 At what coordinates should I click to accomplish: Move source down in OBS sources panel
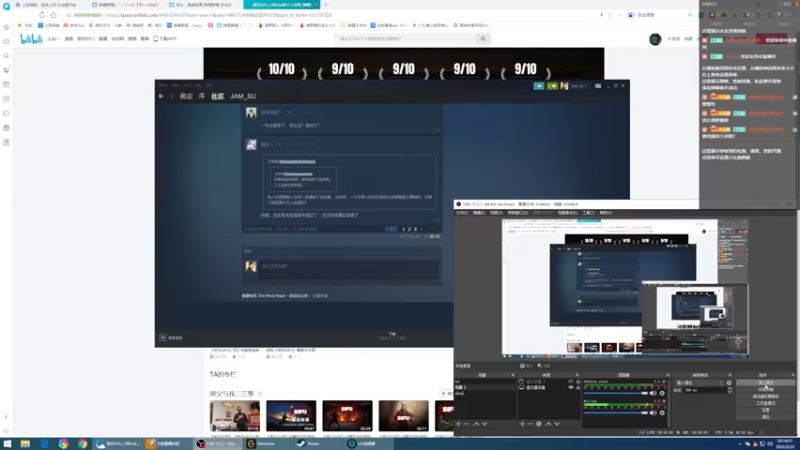pyautogui.click(x=557, y=423)
